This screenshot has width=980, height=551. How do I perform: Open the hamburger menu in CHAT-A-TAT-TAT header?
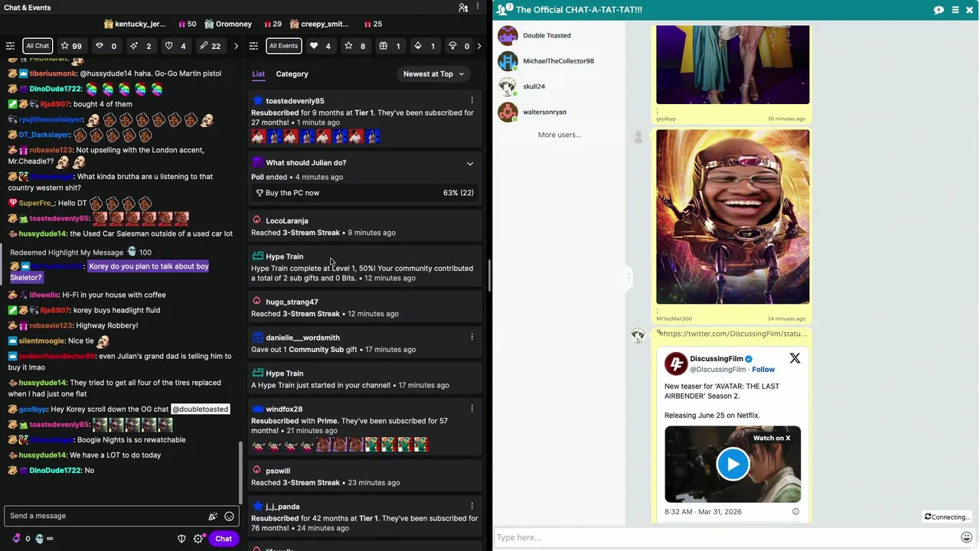point(955,10)
